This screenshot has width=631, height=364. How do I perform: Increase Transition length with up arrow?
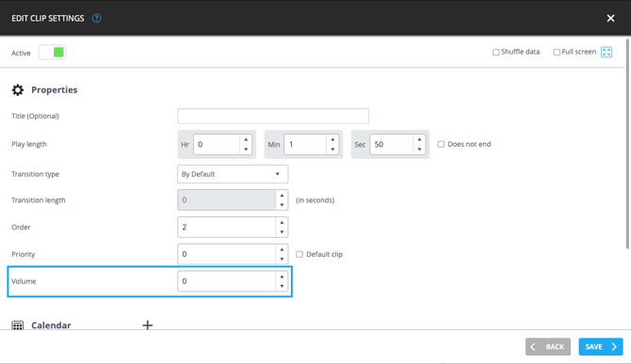pyautogui.click(x=282, y=196)
